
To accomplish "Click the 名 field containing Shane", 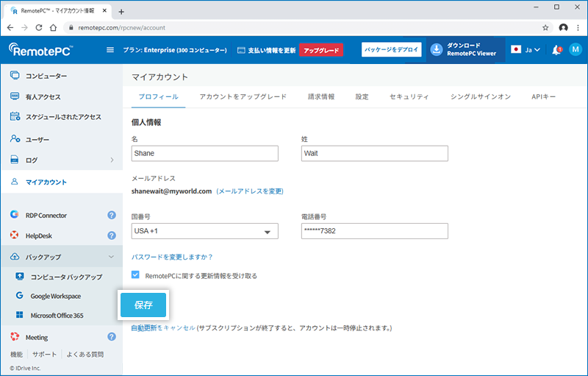I will (205, 154).
